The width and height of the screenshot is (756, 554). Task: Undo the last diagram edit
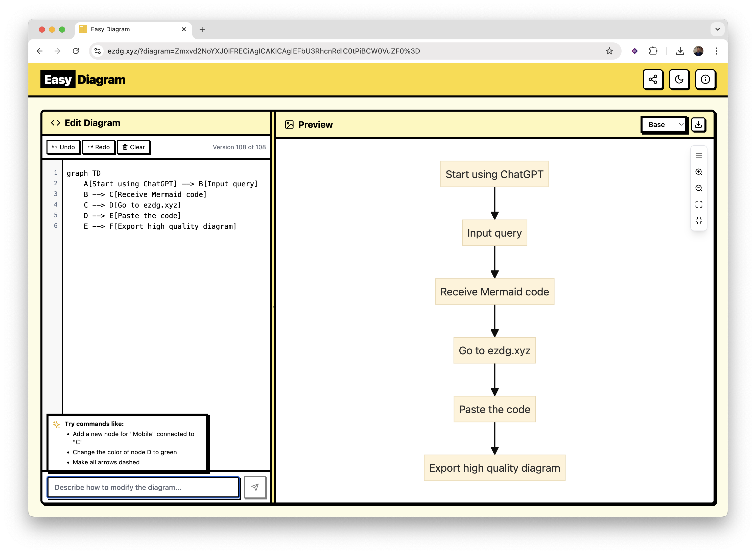pos(63,147)
